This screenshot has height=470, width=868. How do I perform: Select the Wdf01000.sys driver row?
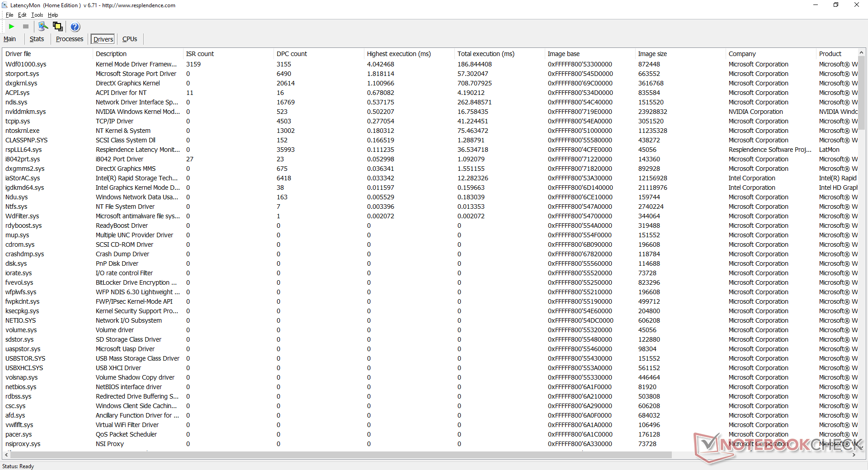[430, 64]
